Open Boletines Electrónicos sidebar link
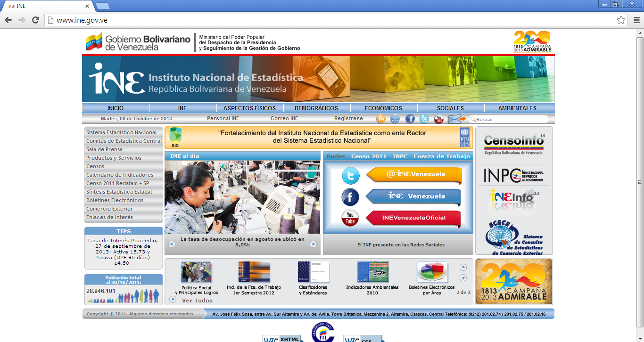The height and width of the screenshot is (342, 644). 115,200
